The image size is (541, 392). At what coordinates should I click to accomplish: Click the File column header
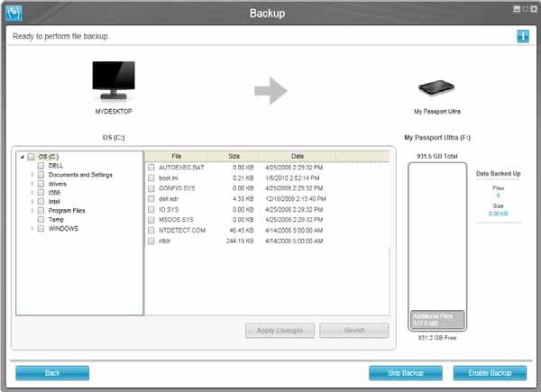pos(177,156)
